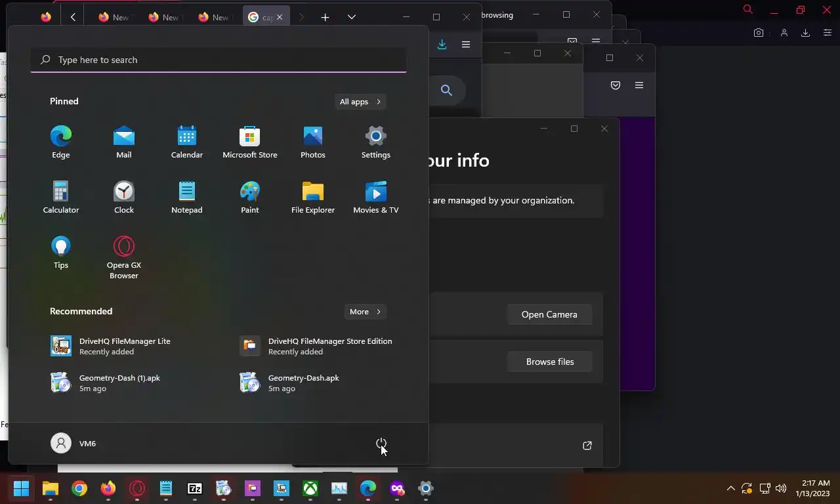This screenshot has width=840, height=504.
Task: Open Firefox View icon in tab bar
Action: [46, 17]
